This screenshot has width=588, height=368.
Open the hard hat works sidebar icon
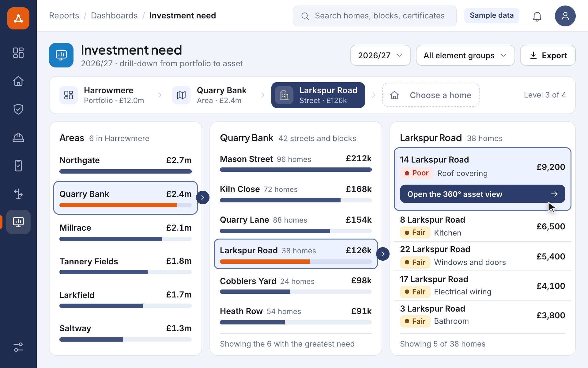[x=18, y=137]
